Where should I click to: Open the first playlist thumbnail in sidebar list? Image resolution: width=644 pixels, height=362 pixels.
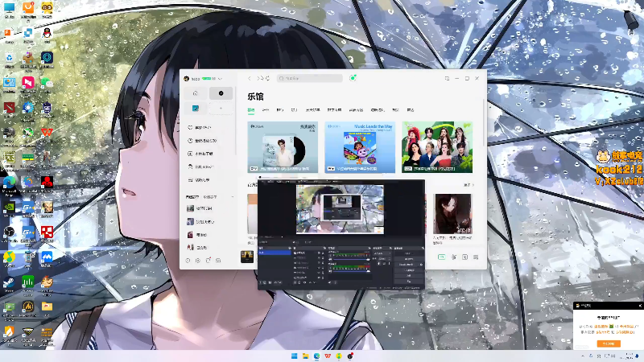[x=190, y=208]
